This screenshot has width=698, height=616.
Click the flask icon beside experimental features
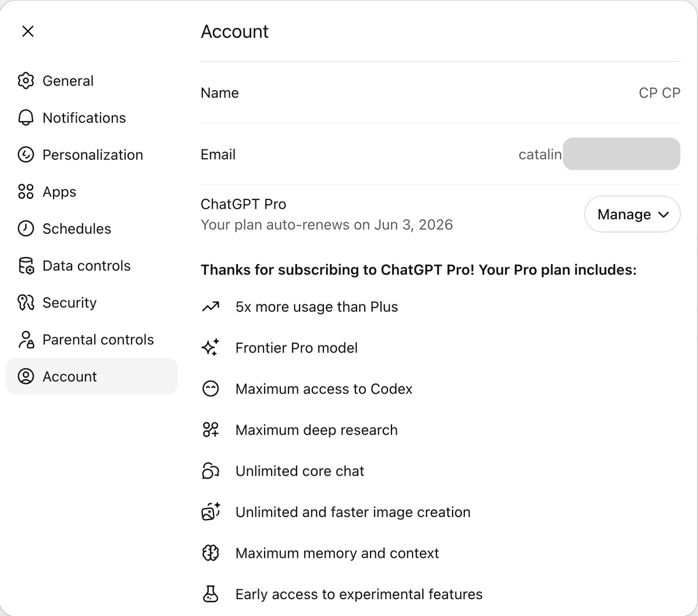[x=210, y=594]
